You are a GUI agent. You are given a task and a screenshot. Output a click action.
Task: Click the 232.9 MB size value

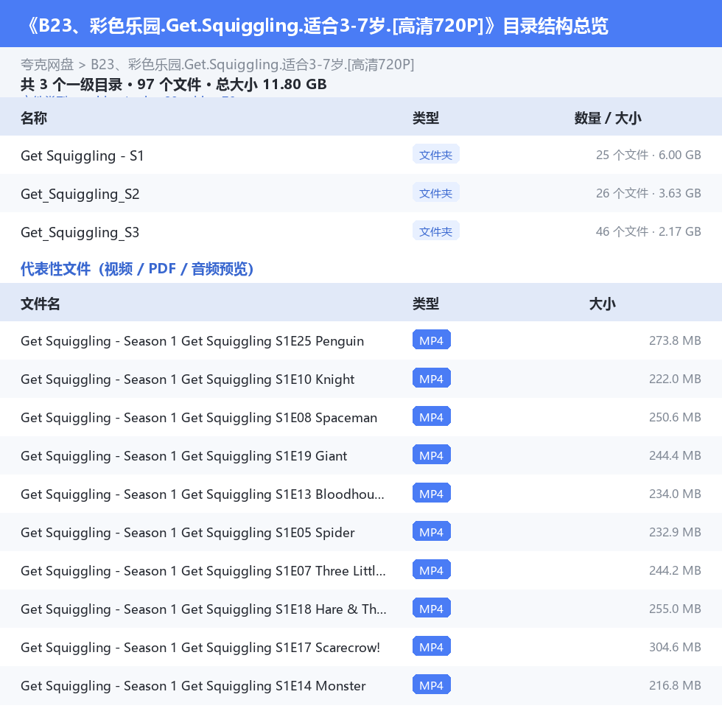675,532
